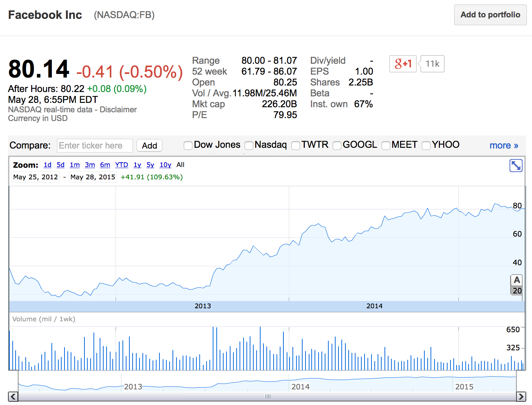
Task: Select All zoom range
Action: 180,165
